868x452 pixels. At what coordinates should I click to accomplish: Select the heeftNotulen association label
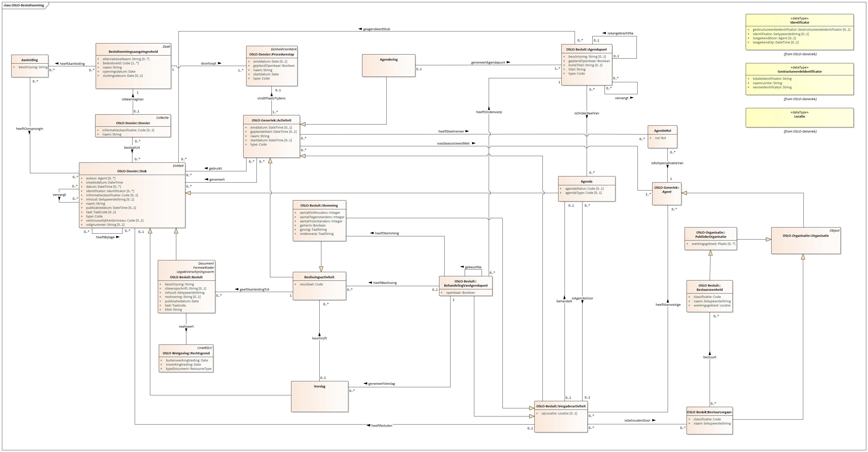(381, 426)
